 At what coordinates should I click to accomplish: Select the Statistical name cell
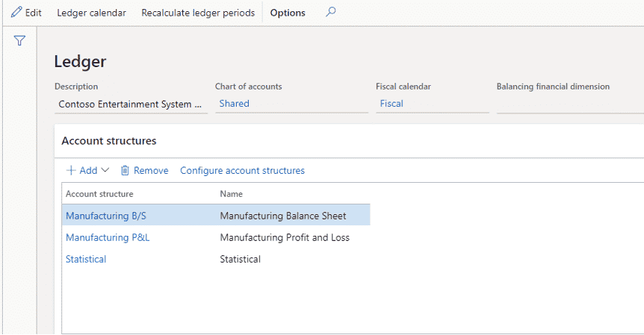tap(241, 259)
